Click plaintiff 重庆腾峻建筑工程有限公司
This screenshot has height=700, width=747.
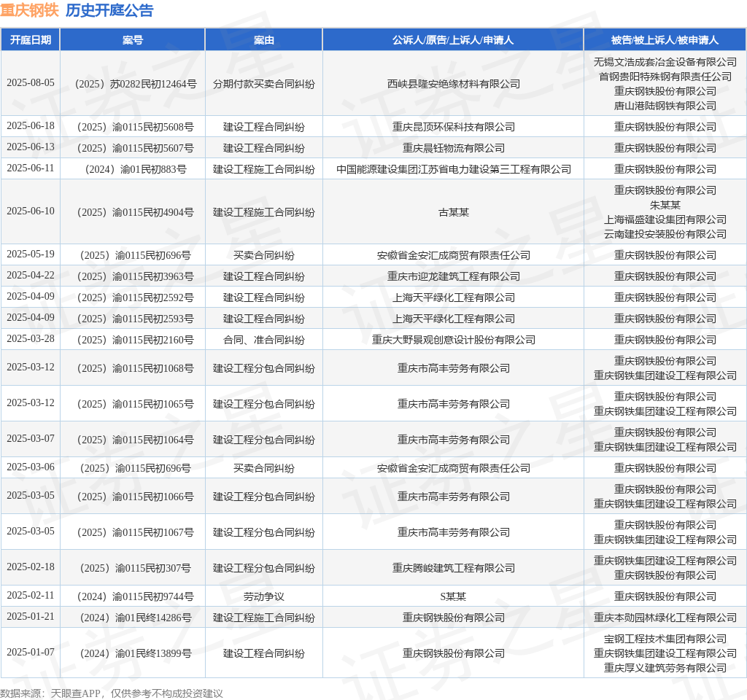coord(454,568)
